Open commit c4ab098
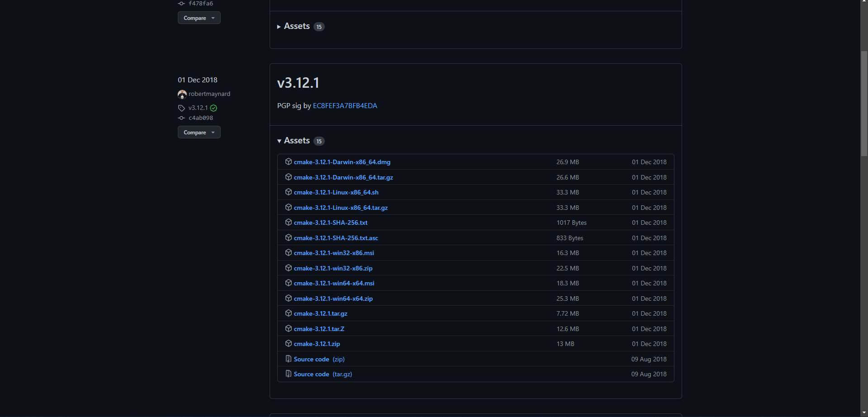 [x=201, y=118]
